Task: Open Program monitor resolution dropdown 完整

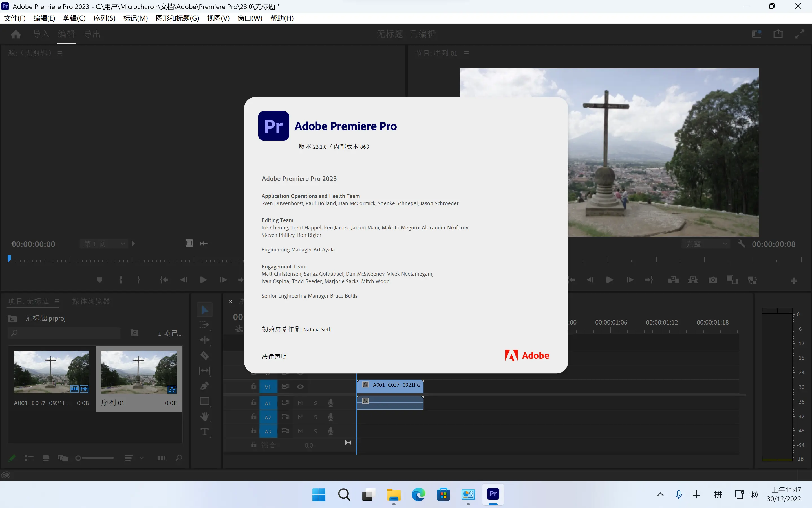Action: (x=706, y=244)
